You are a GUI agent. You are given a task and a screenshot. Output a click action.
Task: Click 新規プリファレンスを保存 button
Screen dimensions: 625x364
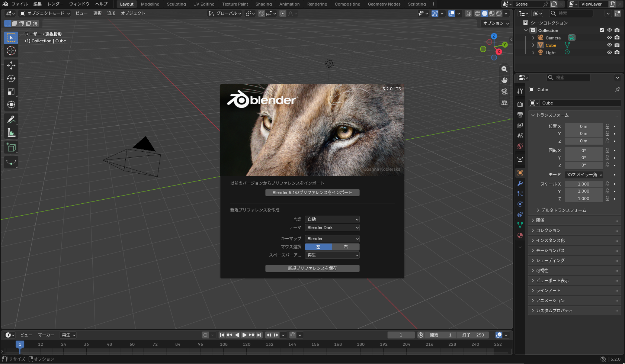click(312, 268)
